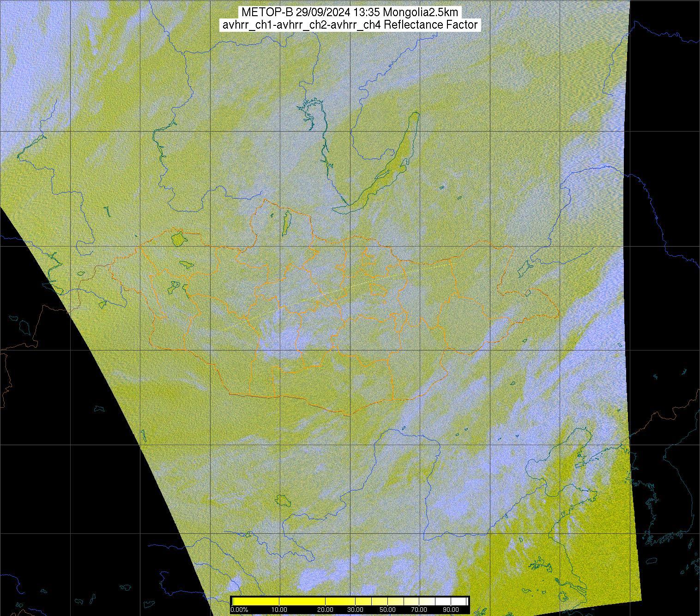Click the 90.00 label on the color scale
Screen dimensions: 700x616
click(x=451, y=610)
